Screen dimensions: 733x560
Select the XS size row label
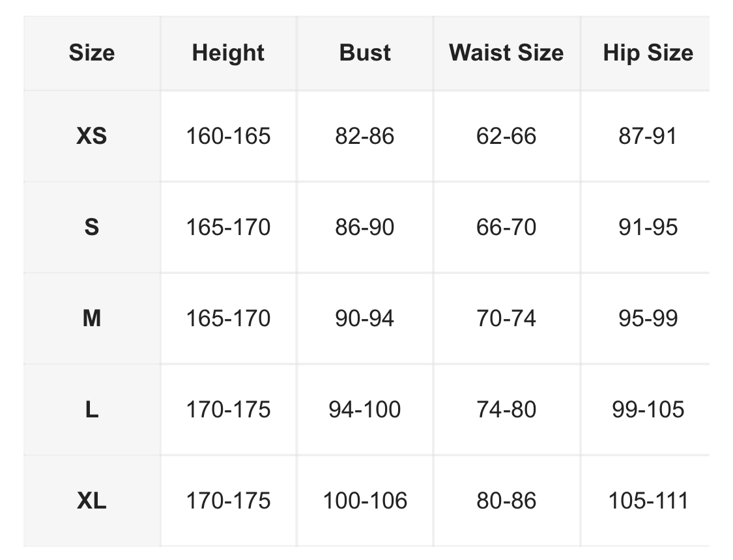[91, 136]
